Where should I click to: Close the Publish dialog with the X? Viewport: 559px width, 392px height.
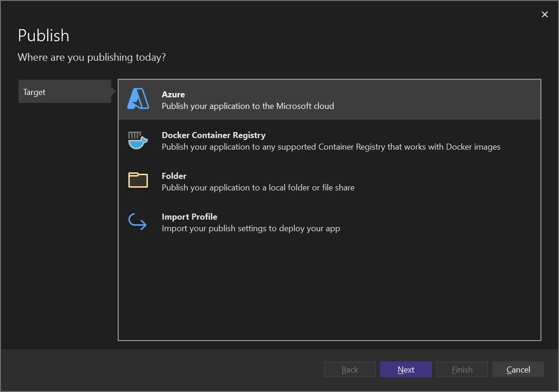pos(545,14)
